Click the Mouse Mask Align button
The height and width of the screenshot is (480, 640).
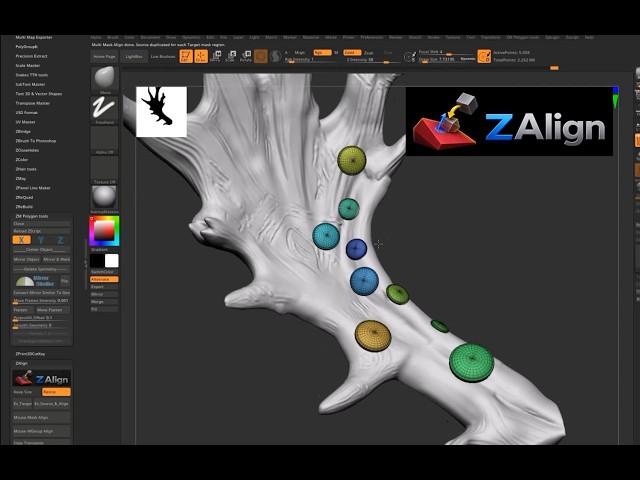pyautogui.click(x=42, y=418)
